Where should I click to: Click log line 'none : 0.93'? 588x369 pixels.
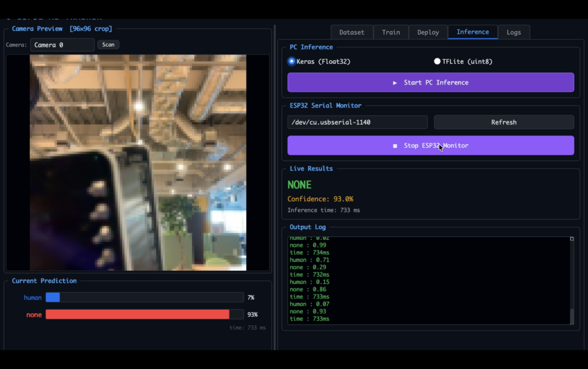pos(308,312)
